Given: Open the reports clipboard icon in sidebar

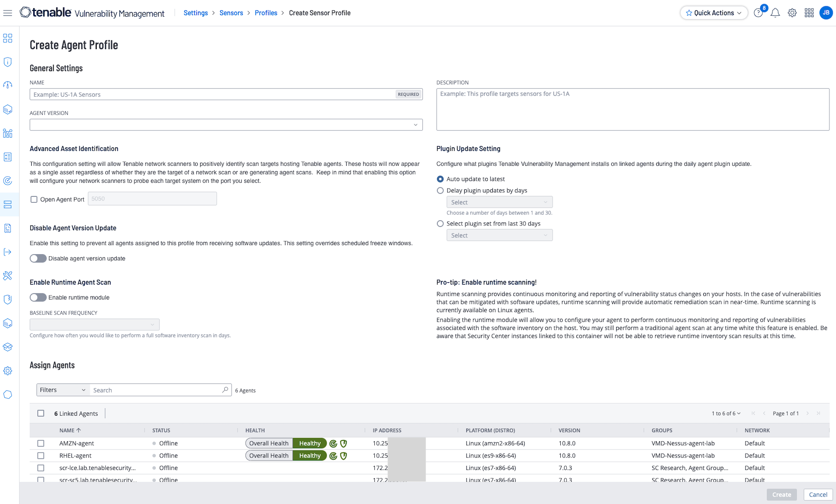Looking at the screenshot, I should click(7, 228).
